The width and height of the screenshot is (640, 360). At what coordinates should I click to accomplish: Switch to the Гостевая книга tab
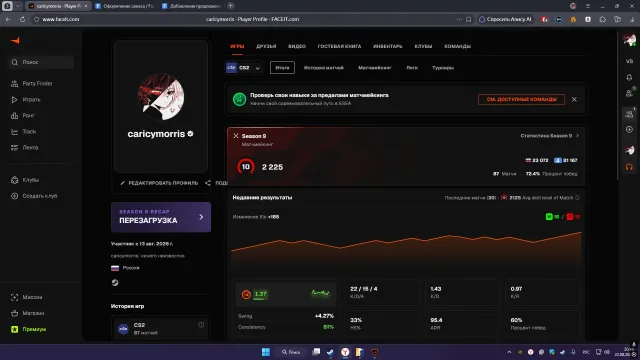pyautogui.click(x=339, y=46)
